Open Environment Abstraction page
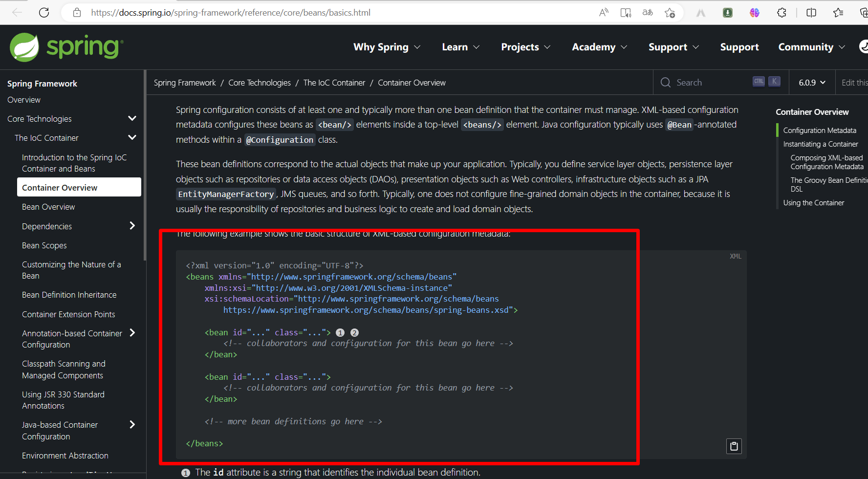 click(x=65, y=456)
